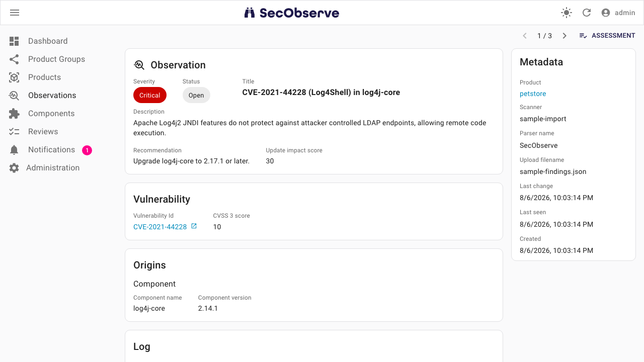Click the notifications count badge
The height and width of the screenshot is (362, 644).
point(87,150)
